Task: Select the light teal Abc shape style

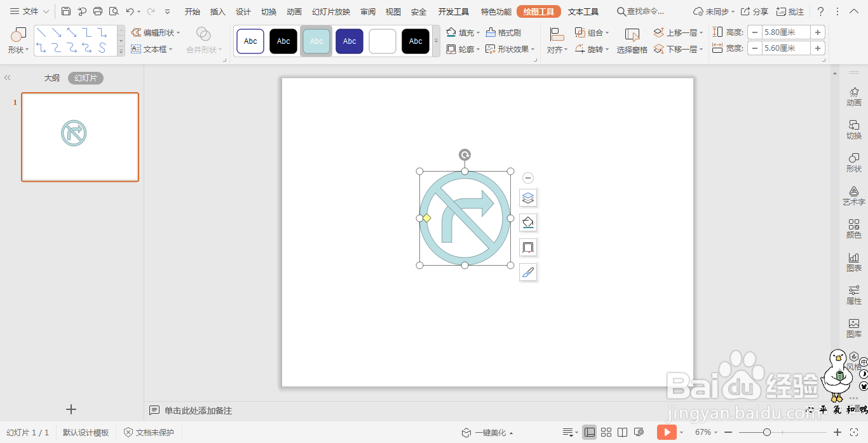Action: [316, 41]
